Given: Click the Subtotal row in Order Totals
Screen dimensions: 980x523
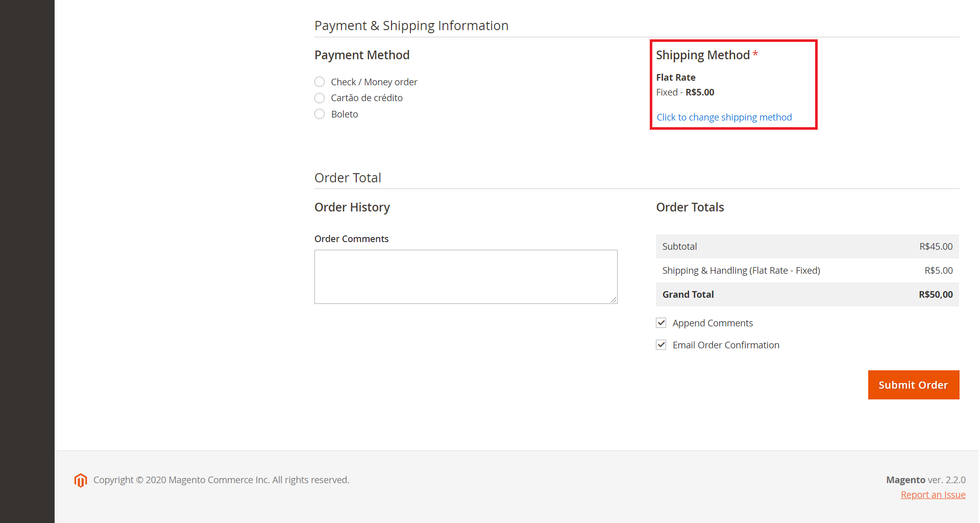Looking at the screenshot, I should click(x=807, y=246).
